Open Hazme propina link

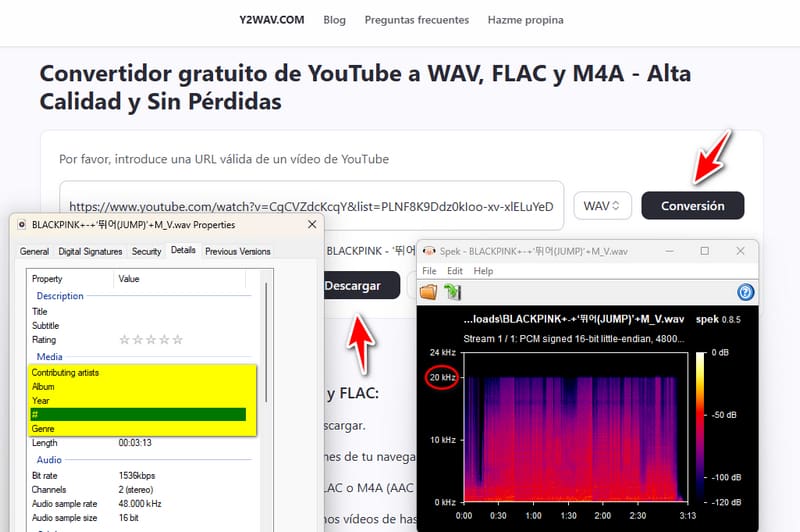pos(526,20)
